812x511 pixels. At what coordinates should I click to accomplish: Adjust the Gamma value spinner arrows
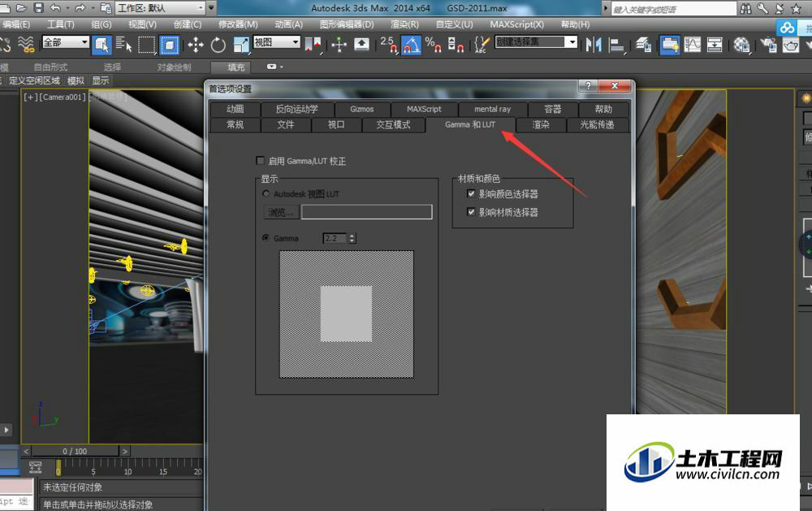tap(352, 238)
